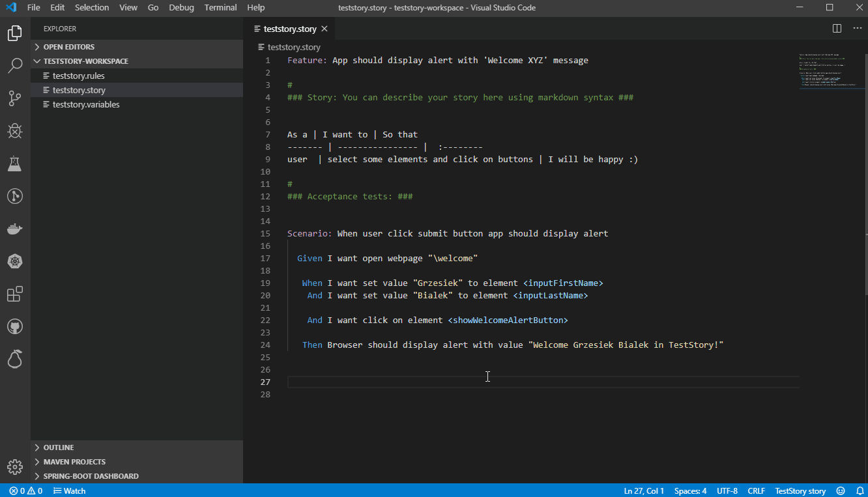The image size is (868, 497).
Task: Change line endings via CRLF entry
Action: (x=757, y=490)
